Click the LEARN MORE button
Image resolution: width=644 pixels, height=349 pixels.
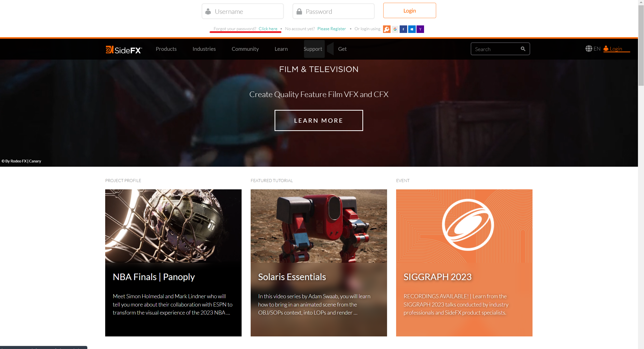(319, 120)
